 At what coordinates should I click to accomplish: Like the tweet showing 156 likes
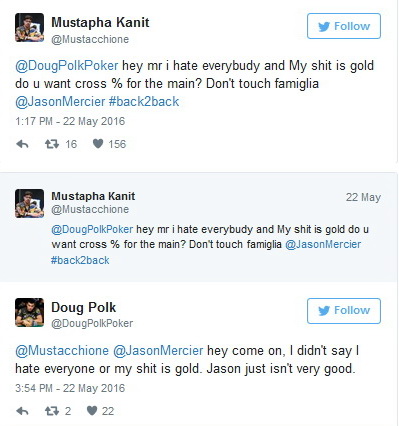[98, 144]
